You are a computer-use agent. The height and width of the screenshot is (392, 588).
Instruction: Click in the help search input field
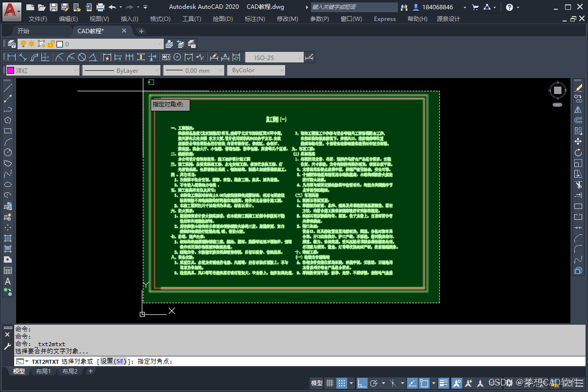tap(354, 7)
